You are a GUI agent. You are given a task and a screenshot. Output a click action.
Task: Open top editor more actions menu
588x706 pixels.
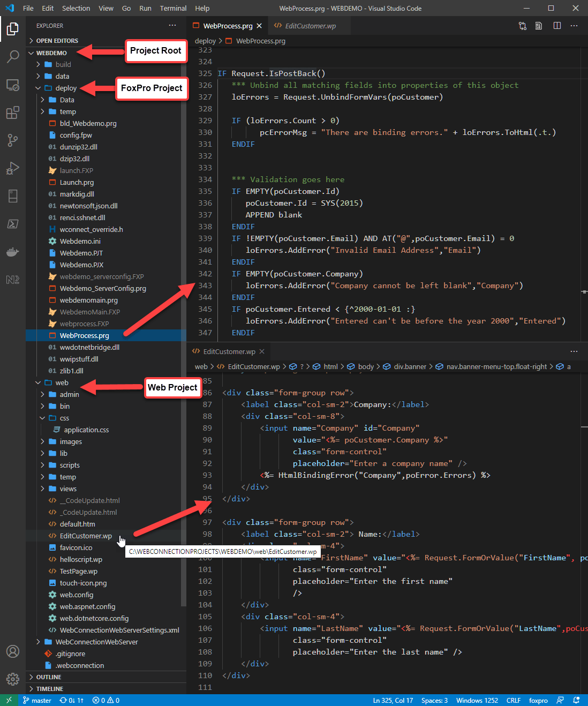574,26
